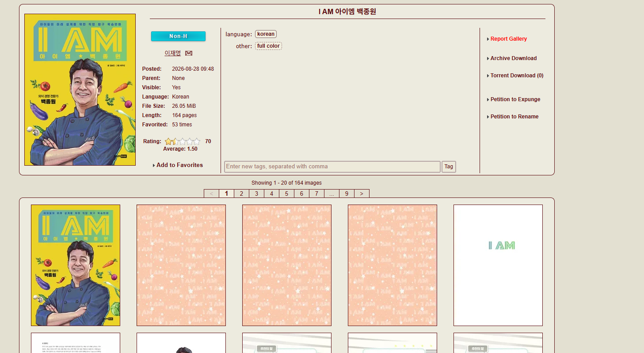Image resolution: width=644 pixels, height=353 pixels.
Task: Select page 1 in the pagination
Action: [x=226, y=194]
